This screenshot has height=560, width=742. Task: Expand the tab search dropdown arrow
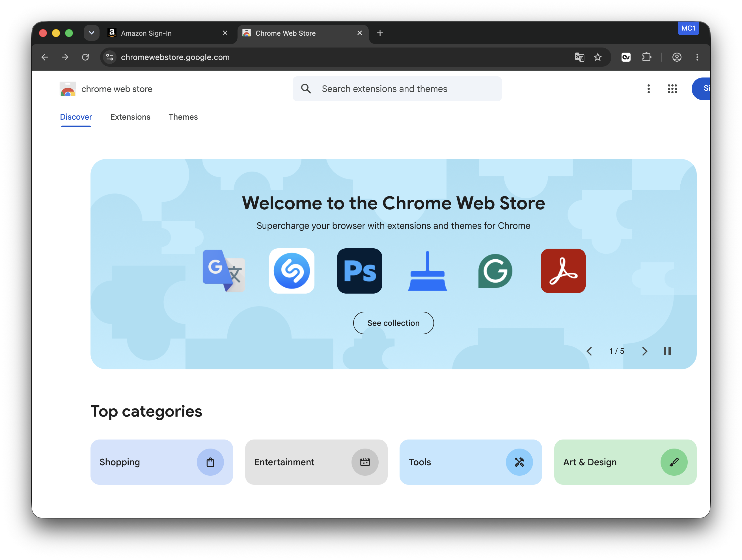click(x=92, y=33)
